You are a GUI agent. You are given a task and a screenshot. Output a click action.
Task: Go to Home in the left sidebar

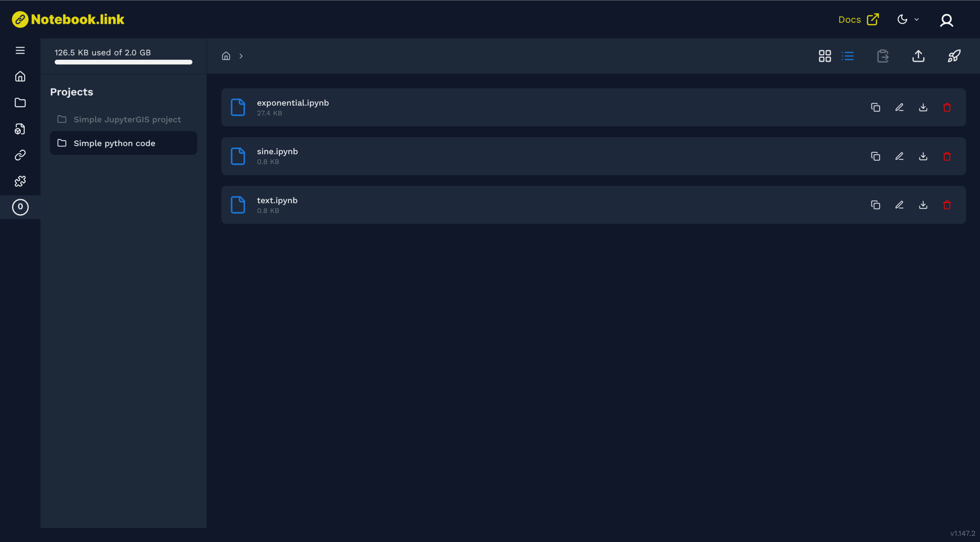(x=20, y=77)
